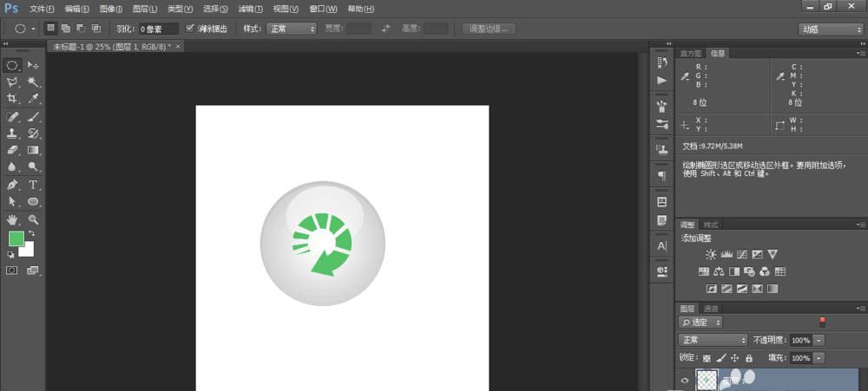The image size is (868, 391).
Task: Open the 样式 (Style) dropdown
Action: coord(292,29)
